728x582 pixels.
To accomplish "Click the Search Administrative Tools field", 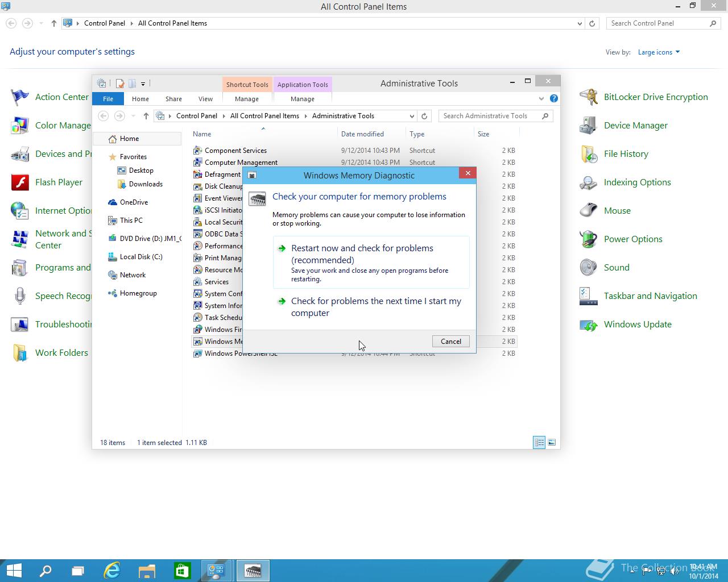I will (x=491, y=116).
